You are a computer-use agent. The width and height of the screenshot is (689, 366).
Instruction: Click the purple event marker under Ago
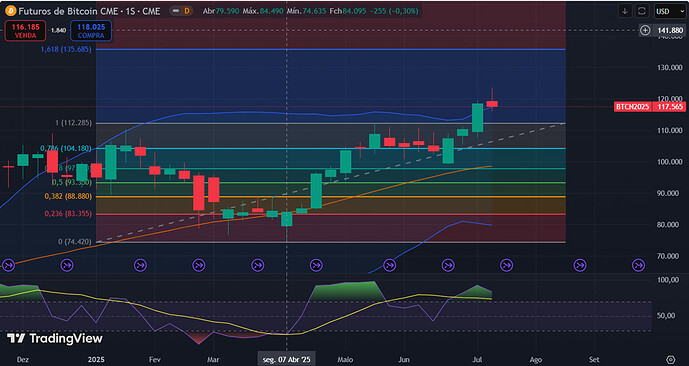click(580, 265)
